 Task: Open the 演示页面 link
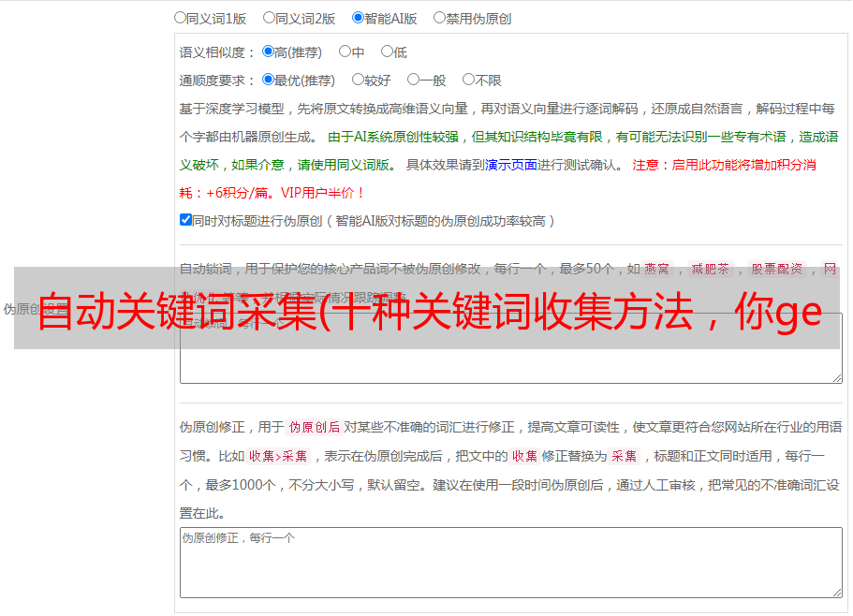pyautogui.click(x=511, y=165)
